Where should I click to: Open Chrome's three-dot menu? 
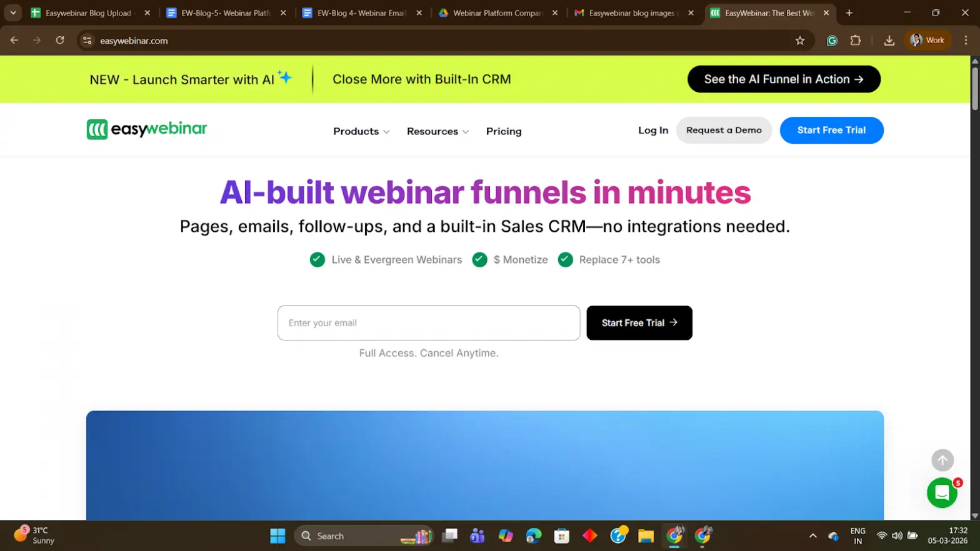[966, 40]
